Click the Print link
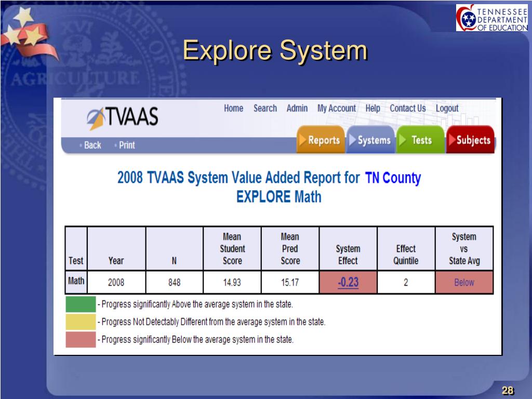Viewport: 532px width, 399px height. (127, 145)
